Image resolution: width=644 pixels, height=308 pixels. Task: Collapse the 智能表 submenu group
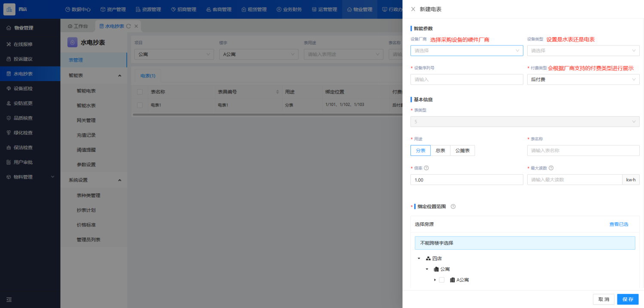tap(120, 75)
